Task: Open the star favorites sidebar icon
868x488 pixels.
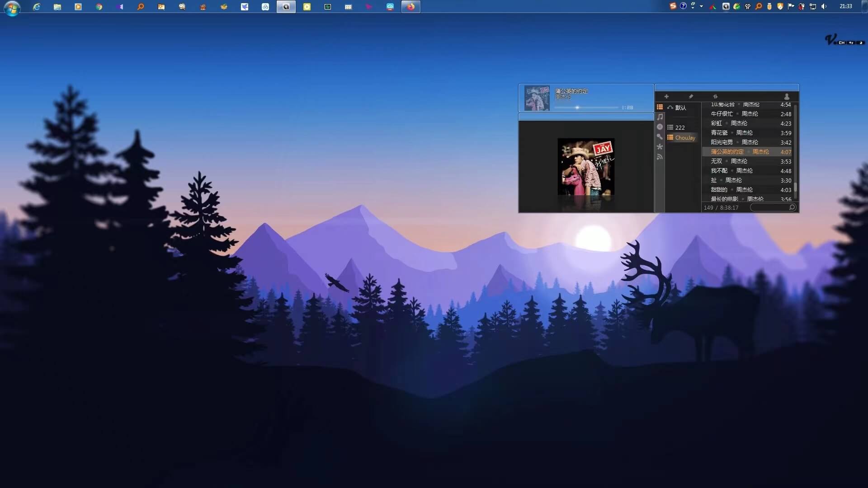Action: click(660, 147)
